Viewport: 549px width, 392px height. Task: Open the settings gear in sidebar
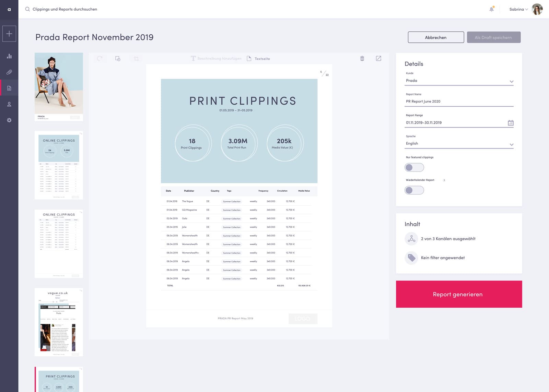9,120
